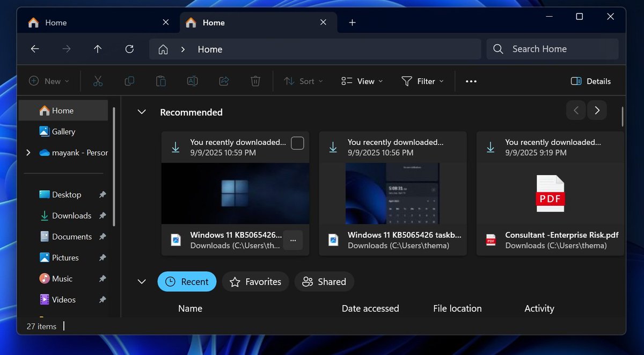Open the Search Home box magnifier icon

pos(497,49)
